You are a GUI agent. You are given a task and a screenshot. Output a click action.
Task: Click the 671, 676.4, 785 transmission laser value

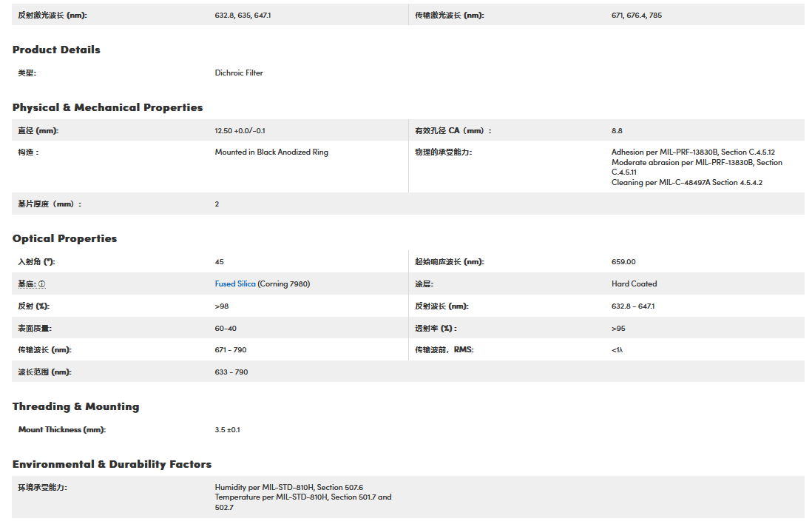(636, 15)
